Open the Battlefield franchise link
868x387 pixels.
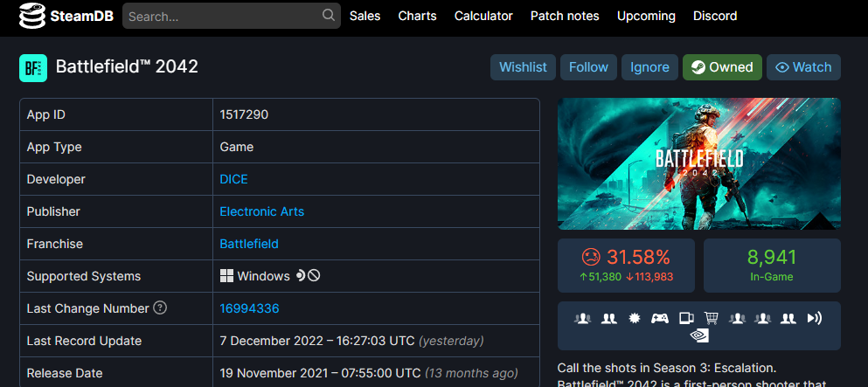[249, 244]
